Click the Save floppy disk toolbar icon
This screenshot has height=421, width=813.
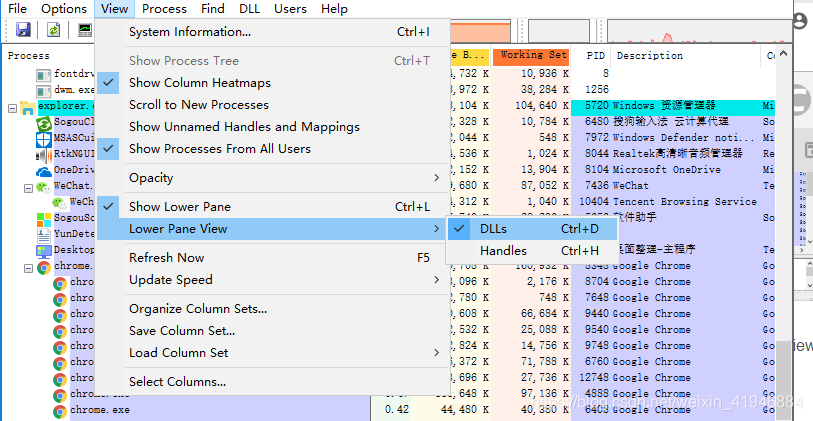point(23,30)
